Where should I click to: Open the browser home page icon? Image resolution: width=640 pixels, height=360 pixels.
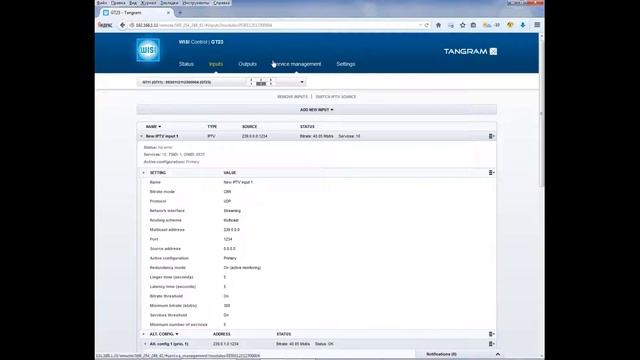pyautogui.click(x=438, y=25)
